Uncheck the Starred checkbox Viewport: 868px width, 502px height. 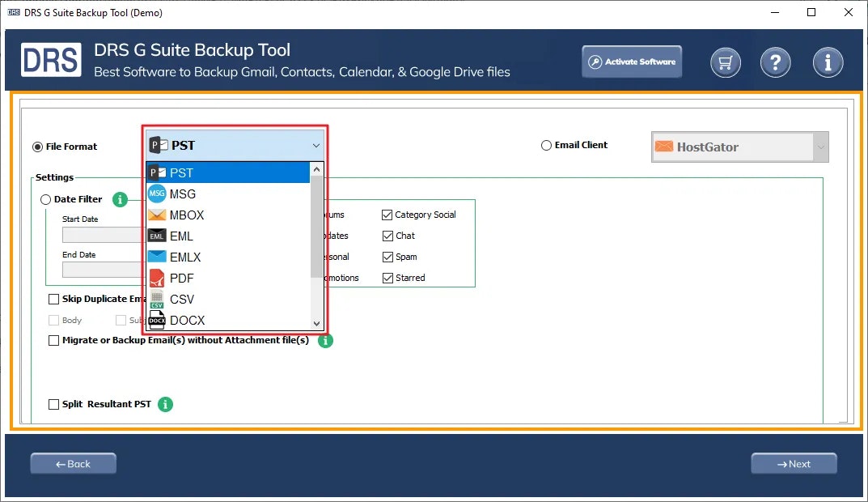pos(387,278)
